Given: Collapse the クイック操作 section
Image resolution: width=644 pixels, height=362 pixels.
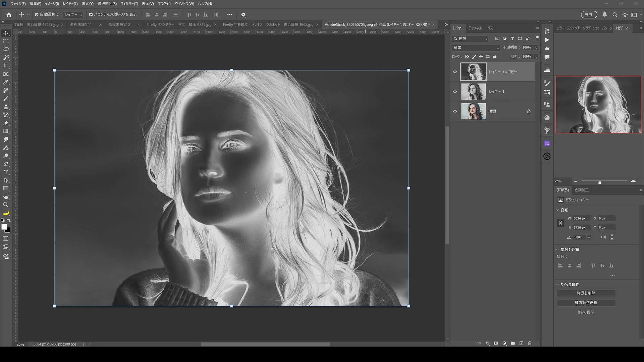Looking at the screenshot, I should [558, 284].
